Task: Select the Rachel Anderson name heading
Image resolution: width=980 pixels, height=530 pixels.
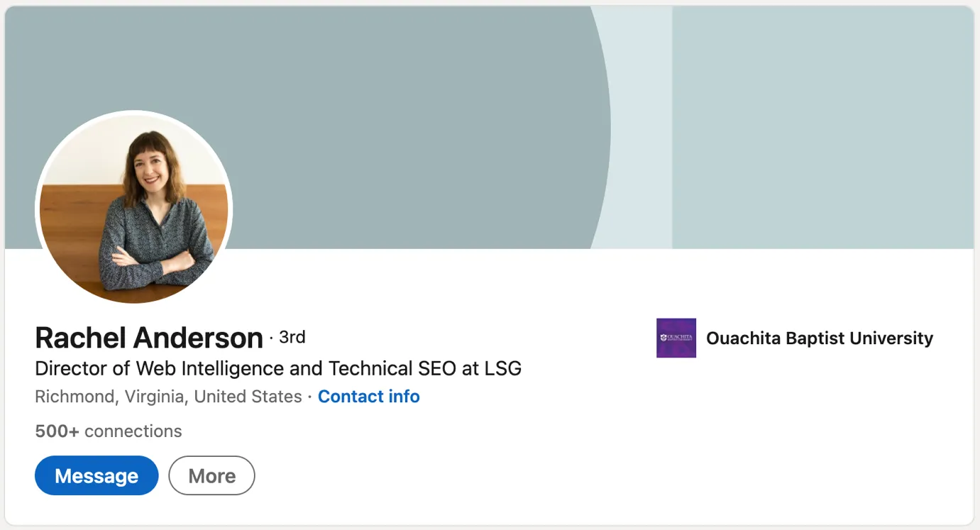Action: pos(149,338)
